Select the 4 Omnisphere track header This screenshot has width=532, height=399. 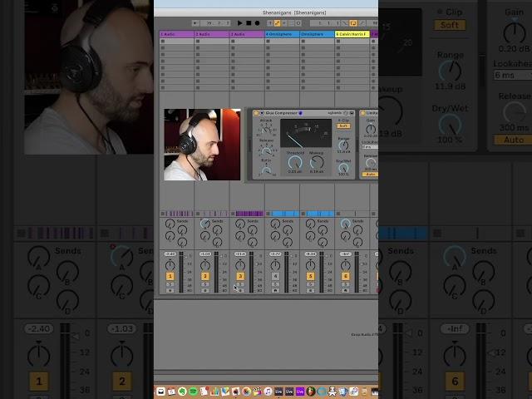point(283,34)
